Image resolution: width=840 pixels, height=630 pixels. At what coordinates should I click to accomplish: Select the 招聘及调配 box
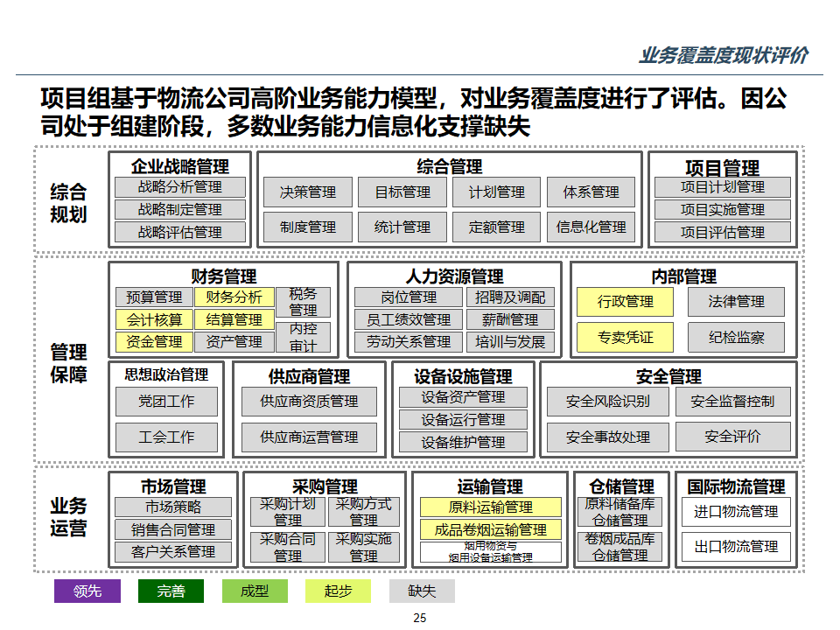point(510,297)
